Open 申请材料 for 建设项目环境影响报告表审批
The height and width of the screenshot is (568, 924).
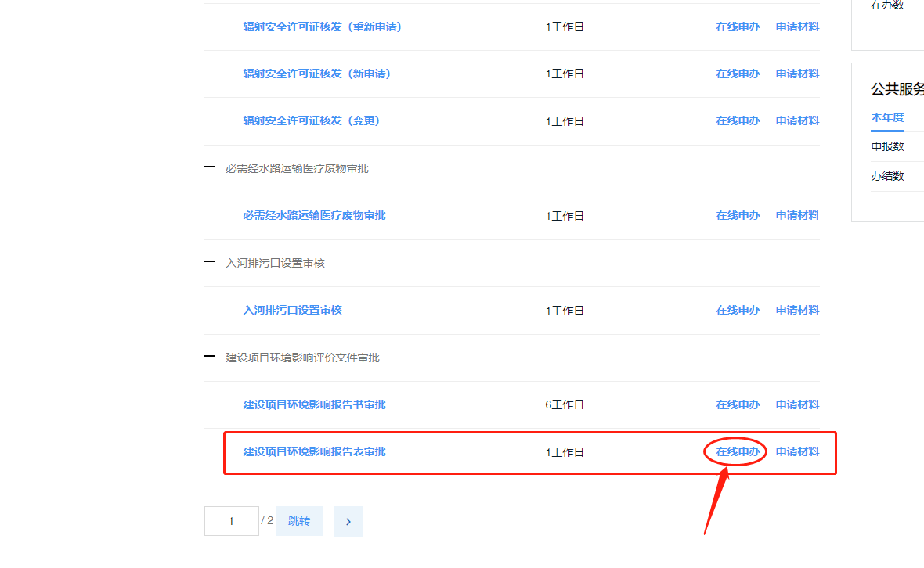797,452
